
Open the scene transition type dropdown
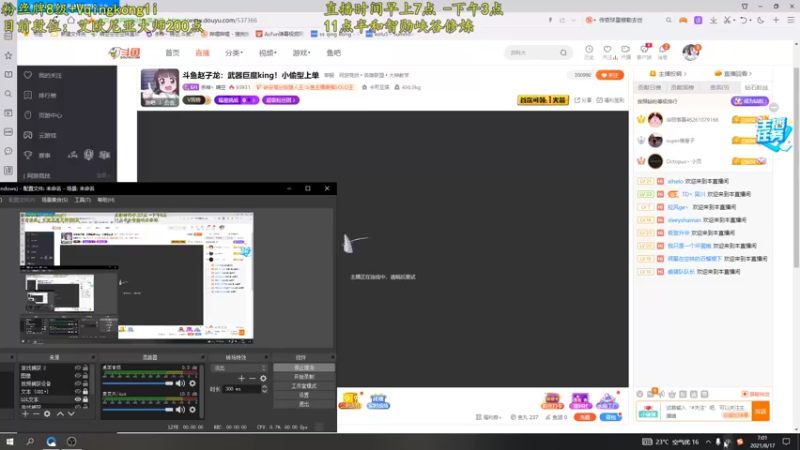(x=239, y=368)
